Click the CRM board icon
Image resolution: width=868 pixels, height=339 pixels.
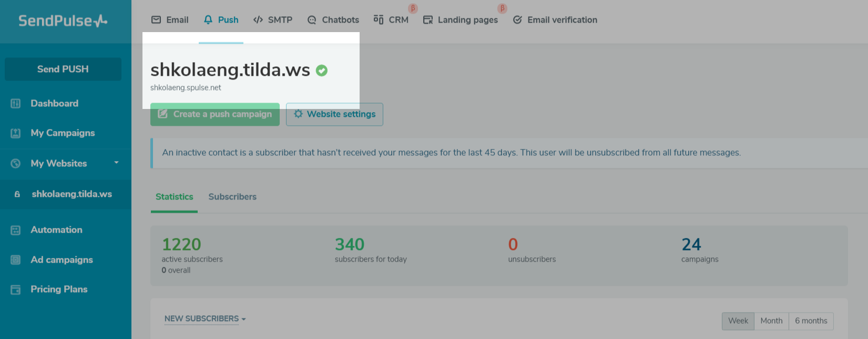click(379, 19)
